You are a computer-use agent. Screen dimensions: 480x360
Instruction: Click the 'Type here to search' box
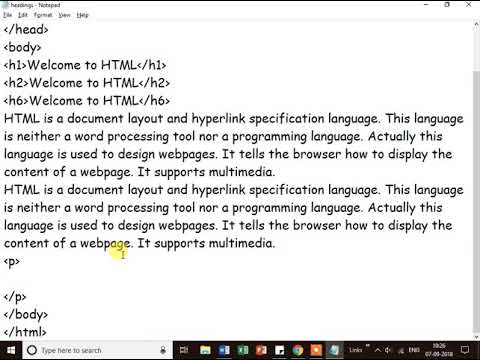97,350
